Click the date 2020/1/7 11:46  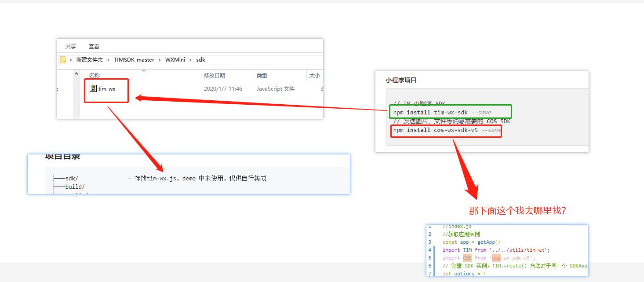tap(223, 89)
